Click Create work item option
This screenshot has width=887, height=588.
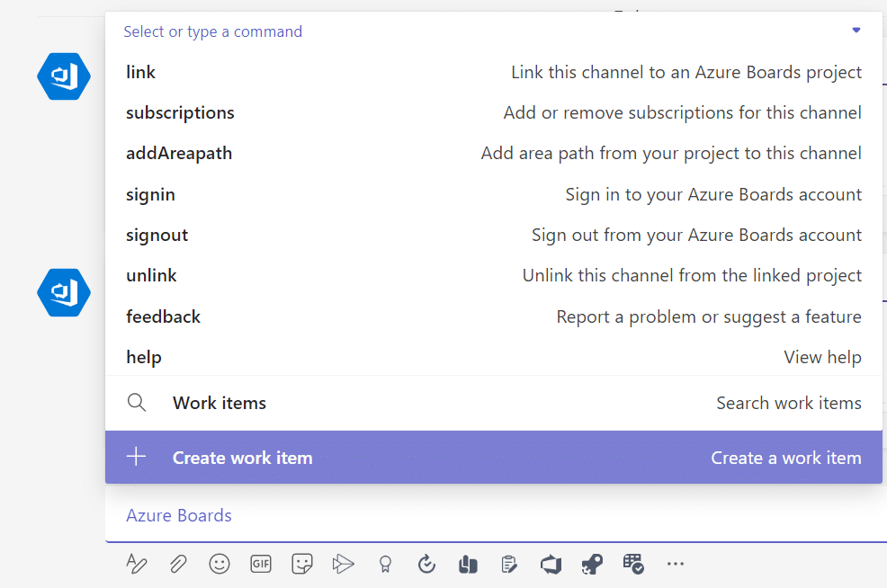(x=494, y=458)
